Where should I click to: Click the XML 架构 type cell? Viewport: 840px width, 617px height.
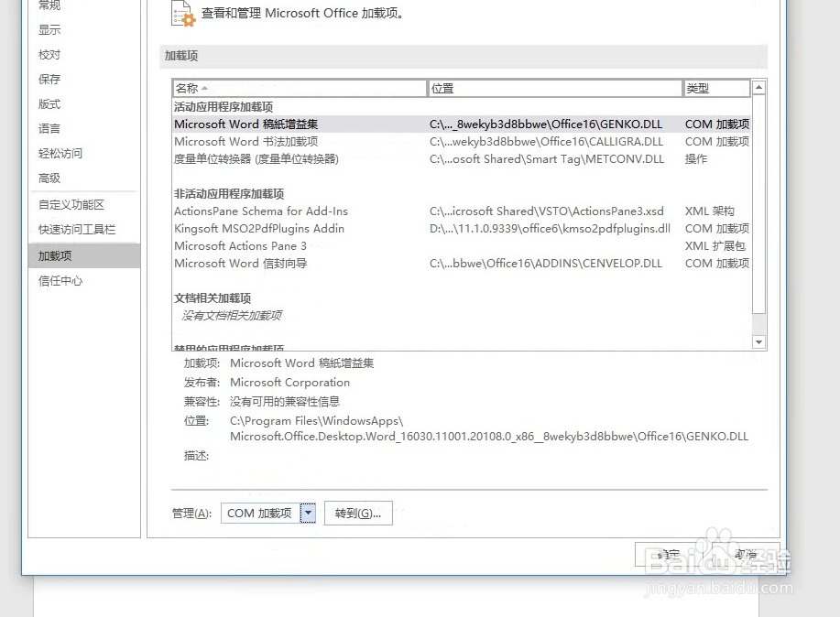(x=709, y=211)
